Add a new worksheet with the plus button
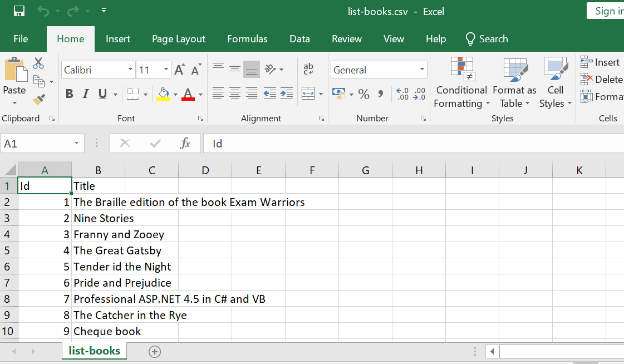 pyautogui.click(x=155, y=351)
